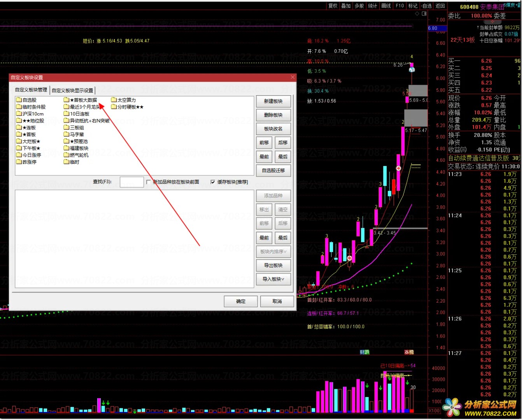This screenshot has width=523, height=420.
Task: Select the 临时 block folder
Action: tap(72, 162)
